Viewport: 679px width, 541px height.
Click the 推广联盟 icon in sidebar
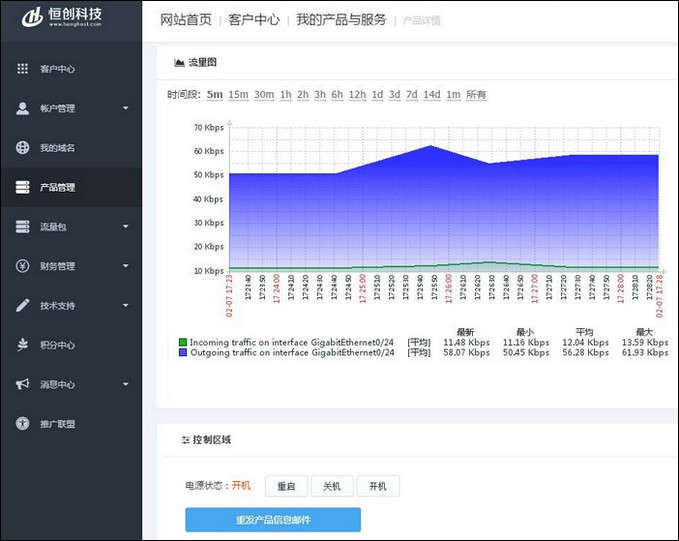pos(22,424)
